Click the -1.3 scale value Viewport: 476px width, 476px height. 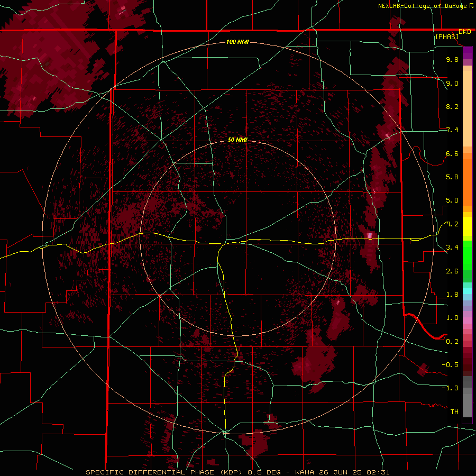[450, 388]
